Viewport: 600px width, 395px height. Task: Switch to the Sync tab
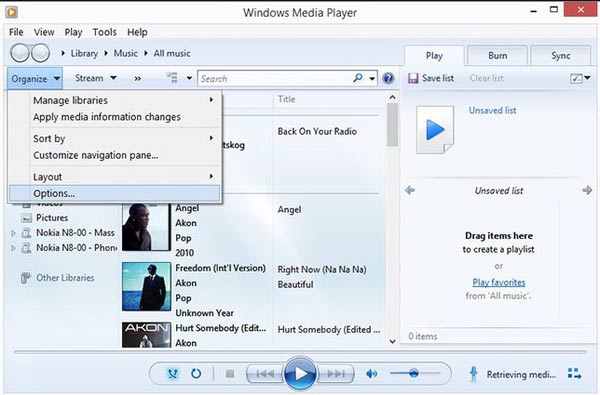561,56
